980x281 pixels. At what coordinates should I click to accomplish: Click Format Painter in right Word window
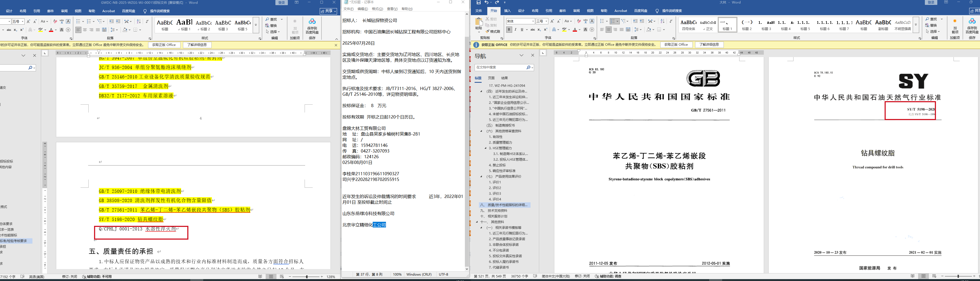493,32
